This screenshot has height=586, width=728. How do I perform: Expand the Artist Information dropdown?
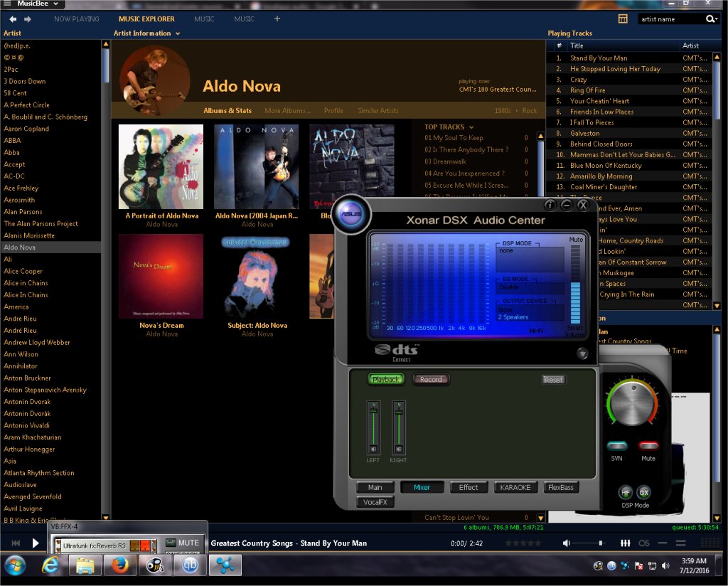[x=146, y=33]
